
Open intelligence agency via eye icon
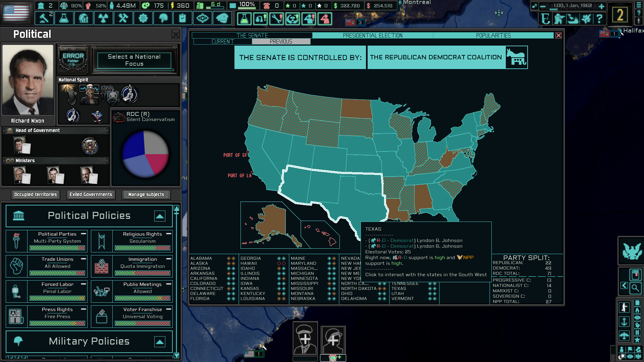pyautogui.click(x=202, y=18)
